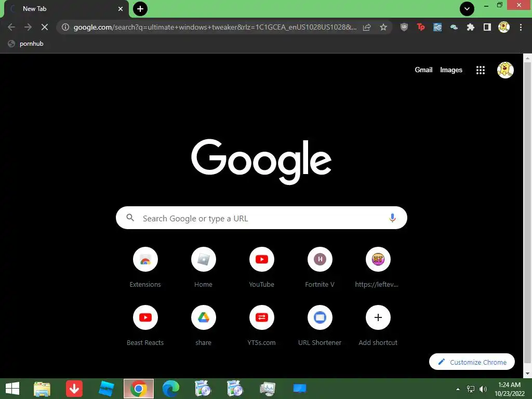
Task: Click Customize Chrome button
Action: [472, 362]
